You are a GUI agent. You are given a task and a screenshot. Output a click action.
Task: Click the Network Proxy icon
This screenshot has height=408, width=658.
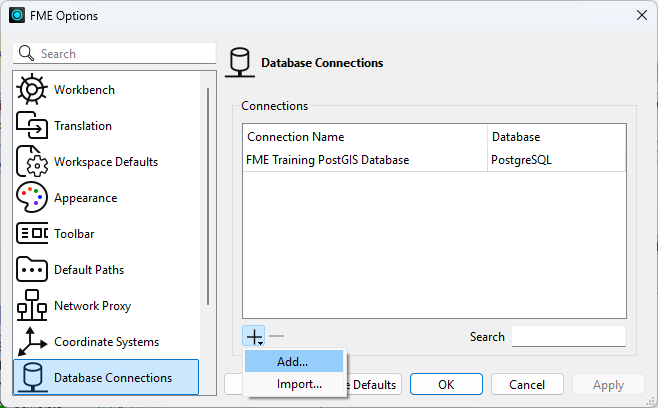[x=32, y=305]
